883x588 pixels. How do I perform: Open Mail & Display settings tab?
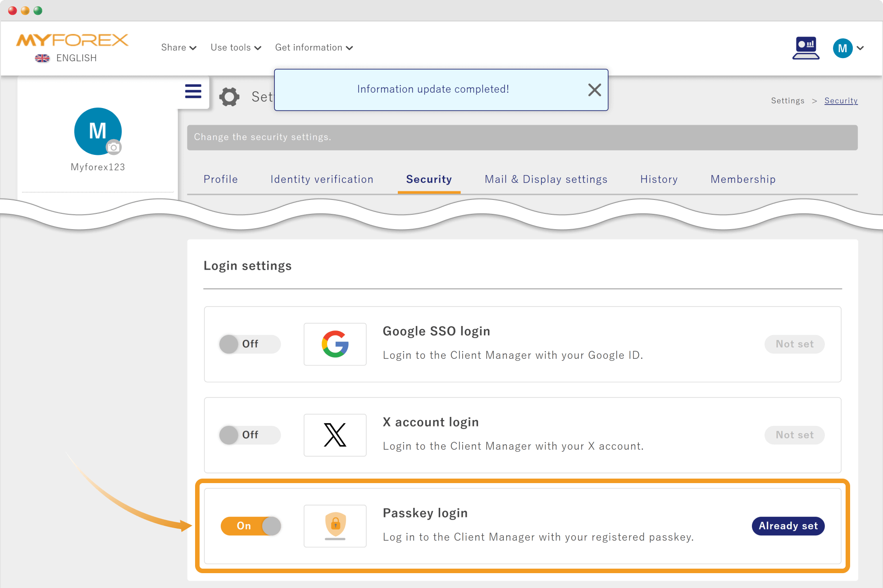546,179
